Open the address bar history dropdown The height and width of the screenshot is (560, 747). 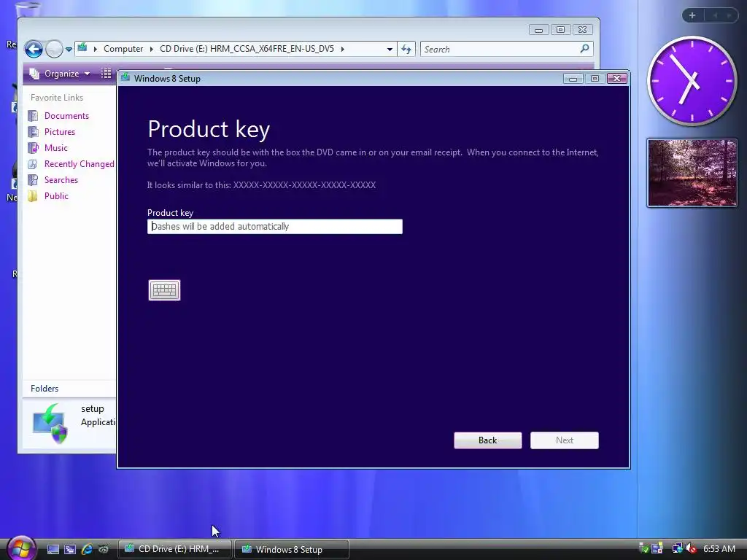390,49
